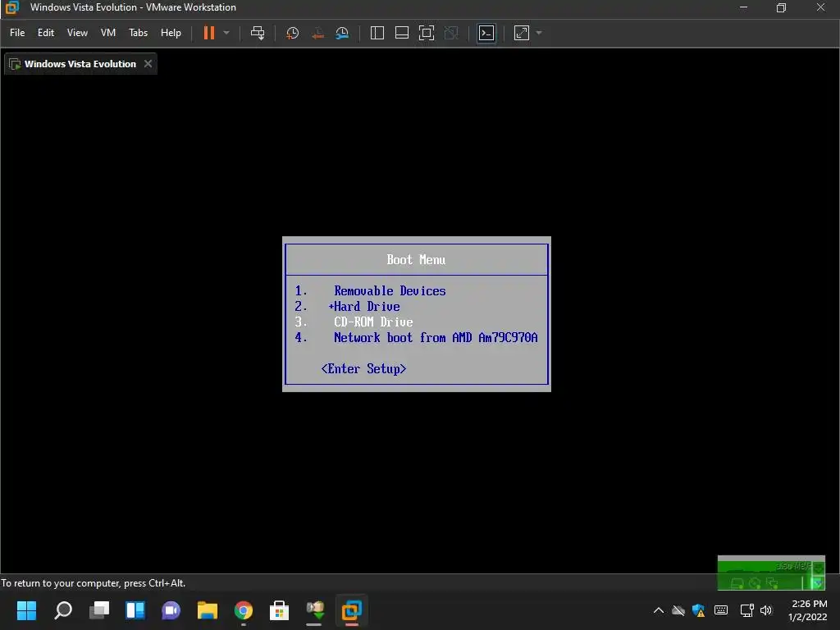Send Ctrl+Alt+Del to the virtual machine

[x=258, y=33]
